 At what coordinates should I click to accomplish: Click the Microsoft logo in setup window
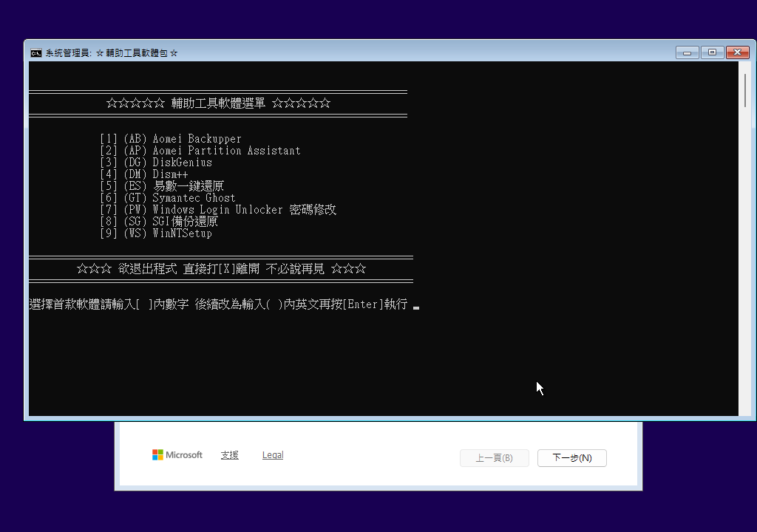click(177, 454)
